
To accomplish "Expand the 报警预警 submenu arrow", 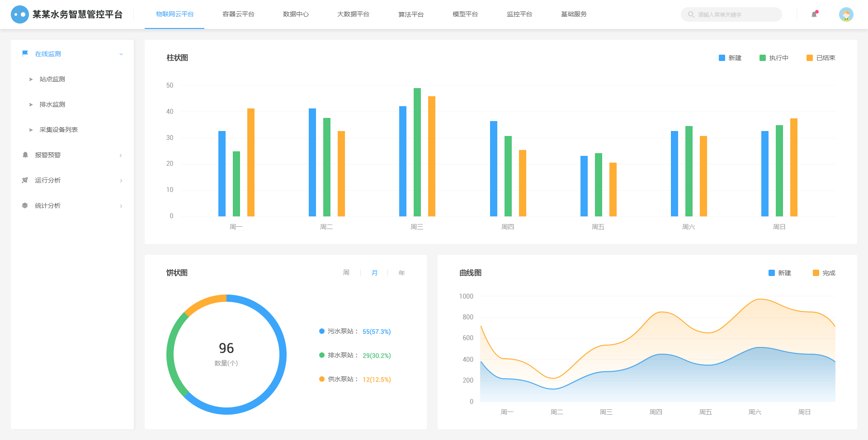I will coord(121,155).
